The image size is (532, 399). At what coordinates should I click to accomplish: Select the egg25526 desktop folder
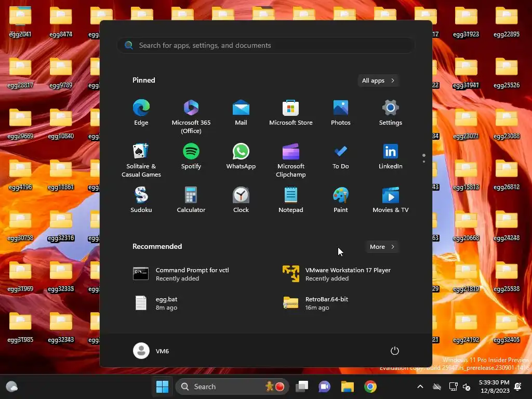point(507,73)
